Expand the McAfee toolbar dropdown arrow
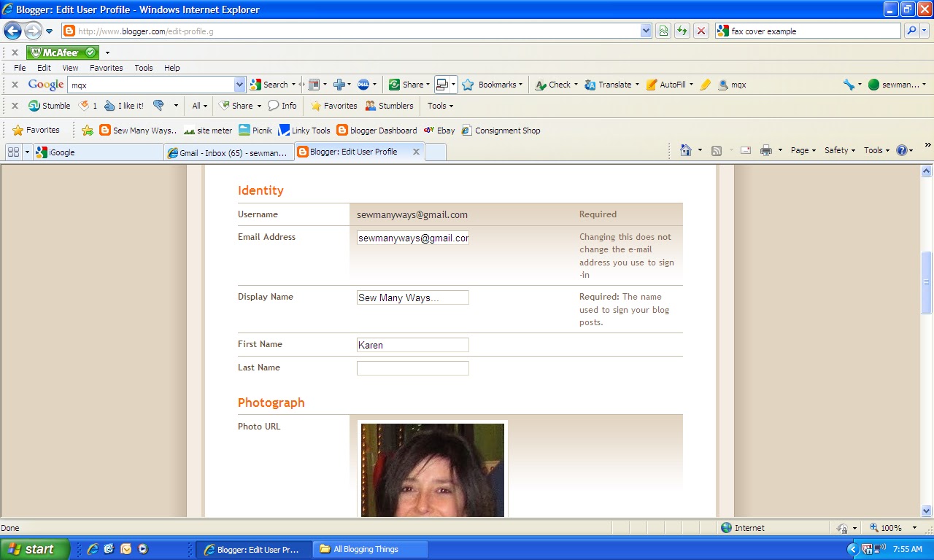Image resolution: width=934 pixels, height=560 pixels. [107, 52]
